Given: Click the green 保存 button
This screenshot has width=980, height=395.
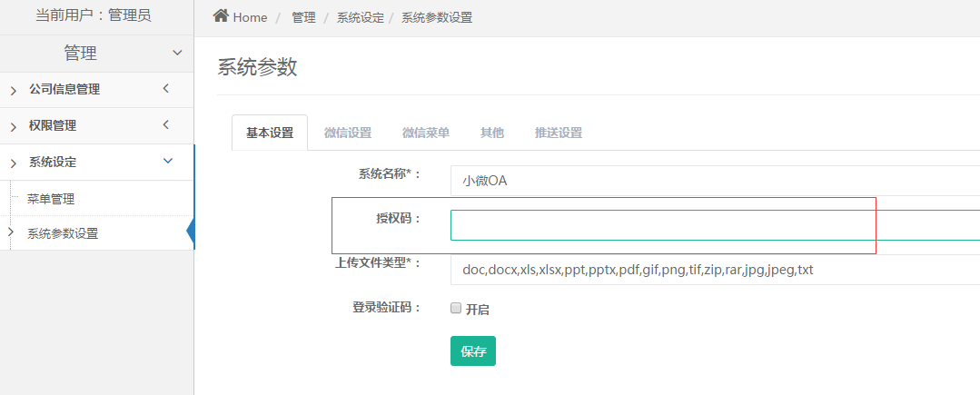Looking at the screenshot, I should pos(473,351).
